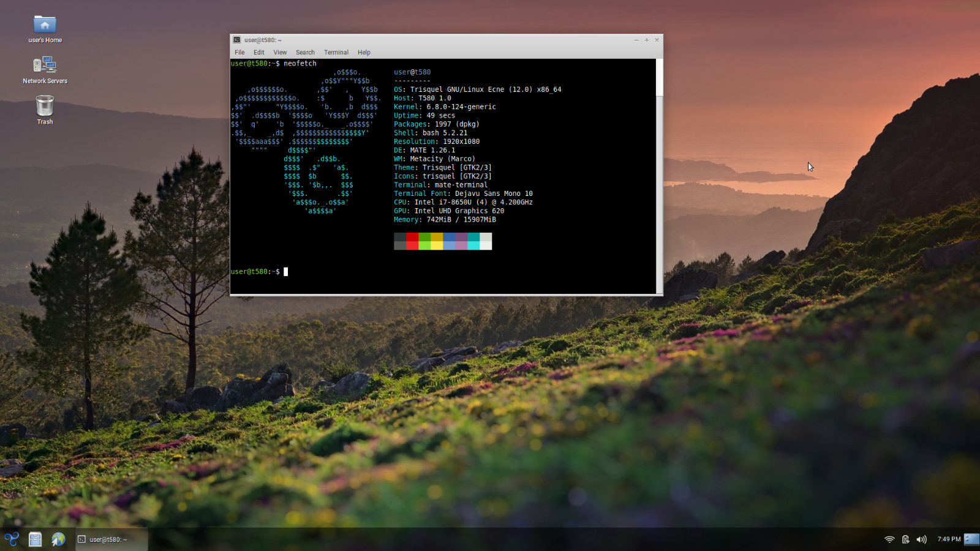Click the 'Packages: 1997 (dpkg)' line
The height and width of the screenshot is (551, 980).
(x=437, y=124)
